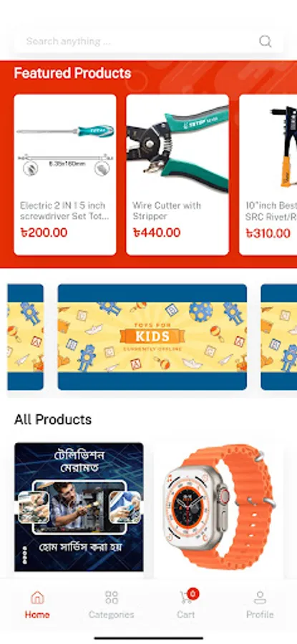Tap the Toys for Kids banner
297x644 pixels.
pos(152,337)
